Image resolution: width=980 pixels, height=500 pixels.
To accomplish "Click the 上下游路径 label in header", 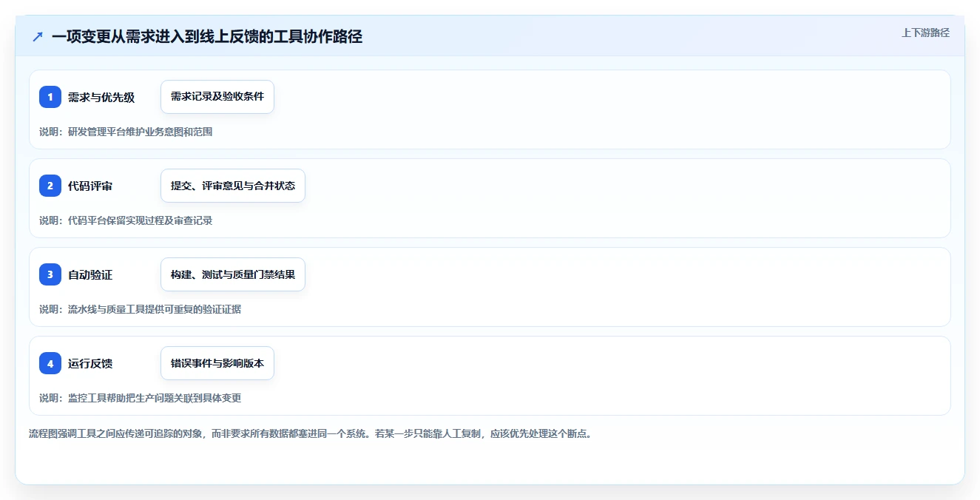I will coord(925,33).
